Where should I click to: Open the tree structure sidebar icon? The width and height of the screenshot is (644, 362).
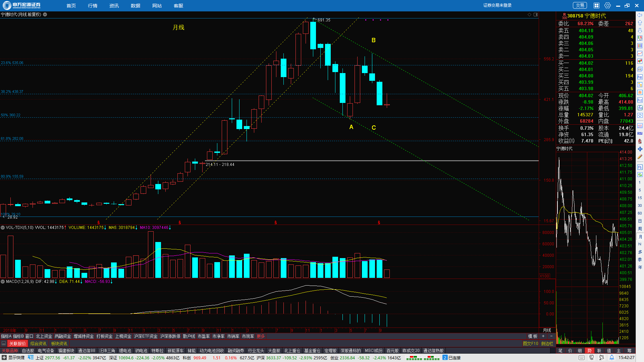click(x=640, y=84)
